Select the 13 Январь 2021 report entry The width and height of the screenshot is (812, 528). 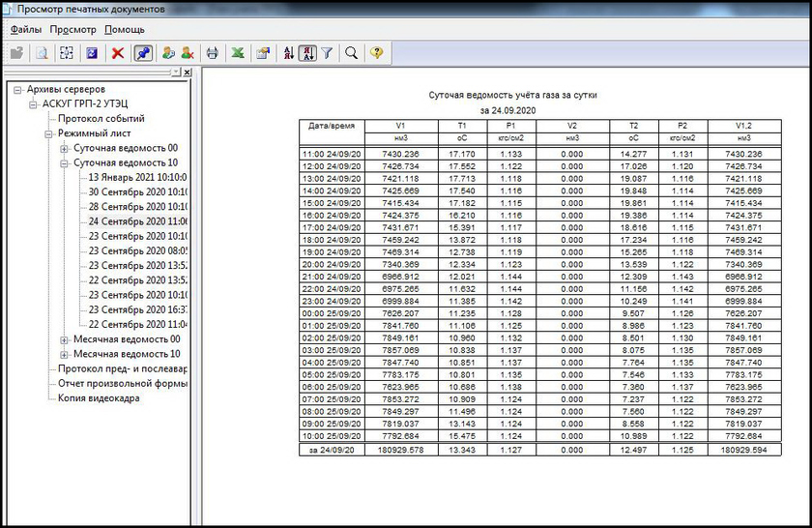[137, 178]
